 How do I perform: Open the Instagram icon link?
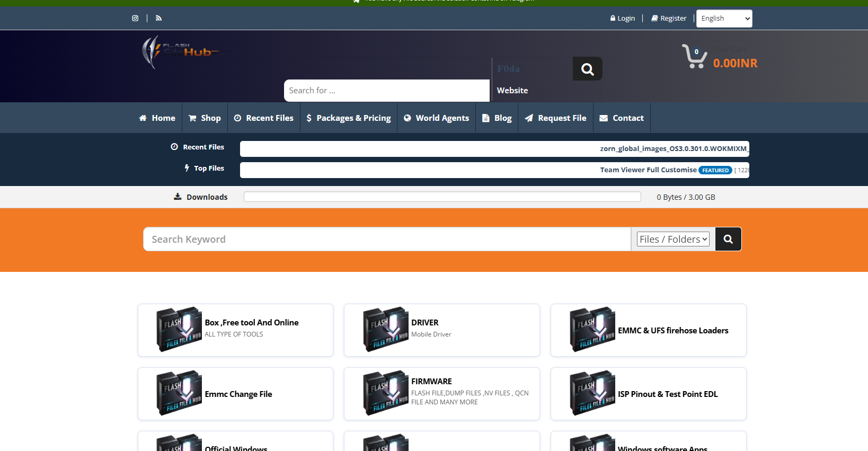pyautogui.click(x=135, y=18)
